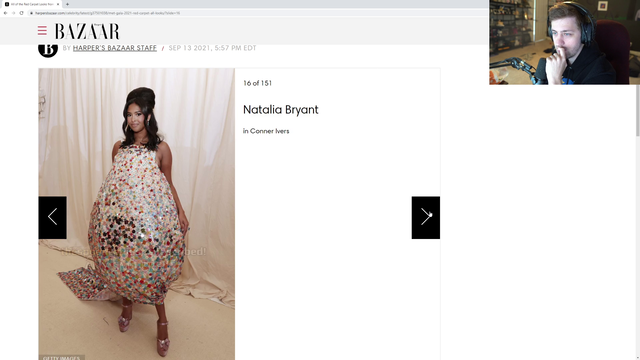Open the Harper's Bazaar Staff author link
This screenshot has width=640, height=360.
pos(115,48)
